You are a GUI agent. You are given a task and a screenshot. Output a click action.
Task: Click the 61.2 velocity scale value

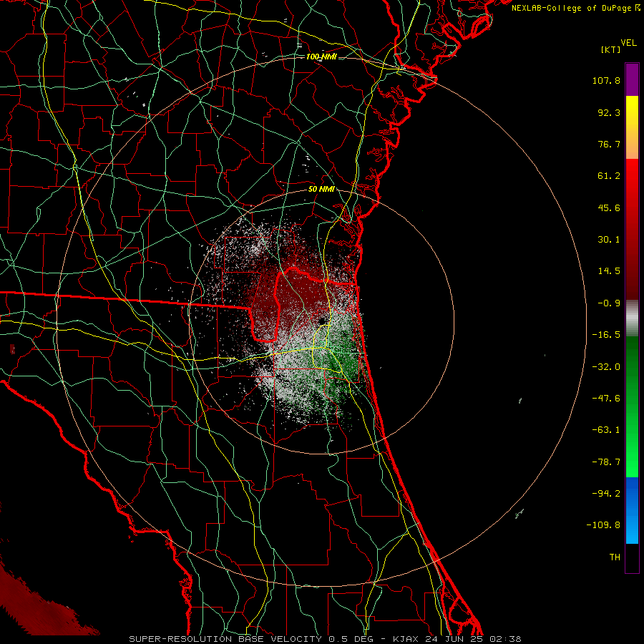(609, 176)
